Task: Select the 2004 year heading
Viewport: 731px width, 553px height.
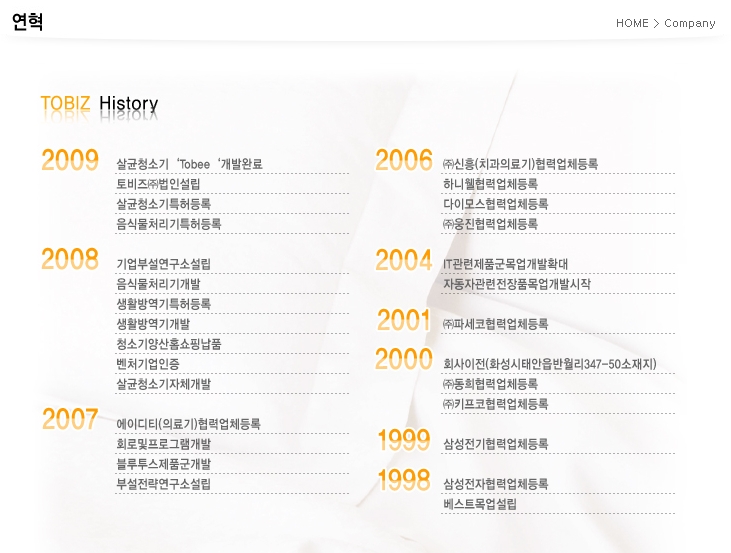Action: (x=404, y=261)
